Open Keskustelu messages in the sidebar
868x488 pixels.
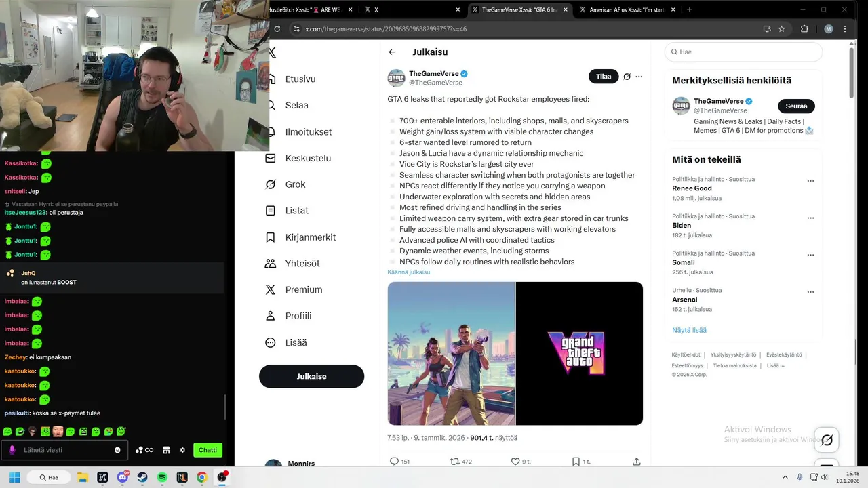coord(308,158)
